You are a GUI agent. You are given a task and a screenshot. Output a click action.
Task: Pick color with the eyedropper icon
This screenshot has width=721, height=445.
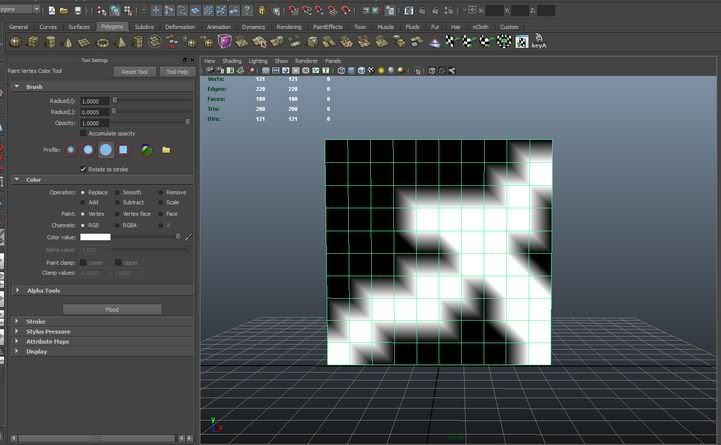click(x=188, y=237)
